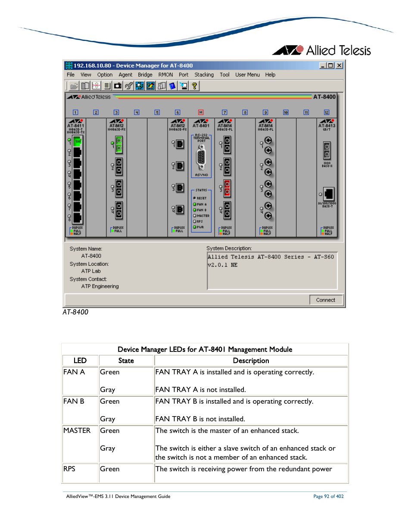Select slot number 3 marker on chassis
Screen dimensions: 411x532
[x=116, y=112]
